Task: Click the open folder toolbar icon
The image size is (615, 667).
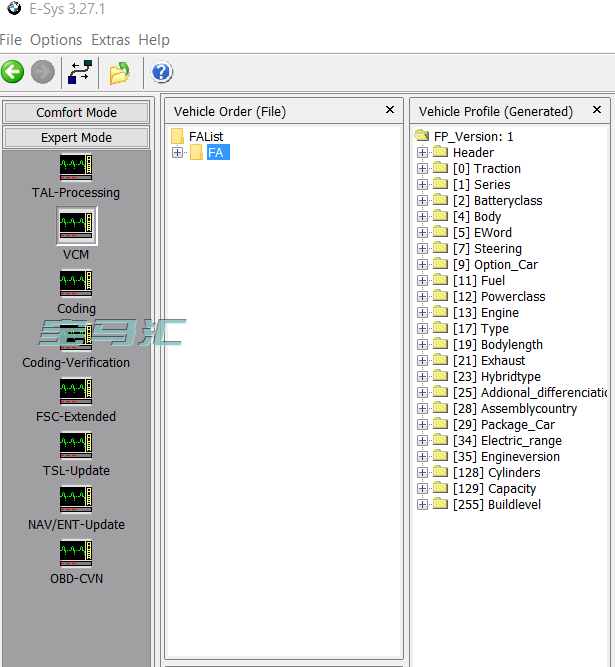Action: [120, 73]
